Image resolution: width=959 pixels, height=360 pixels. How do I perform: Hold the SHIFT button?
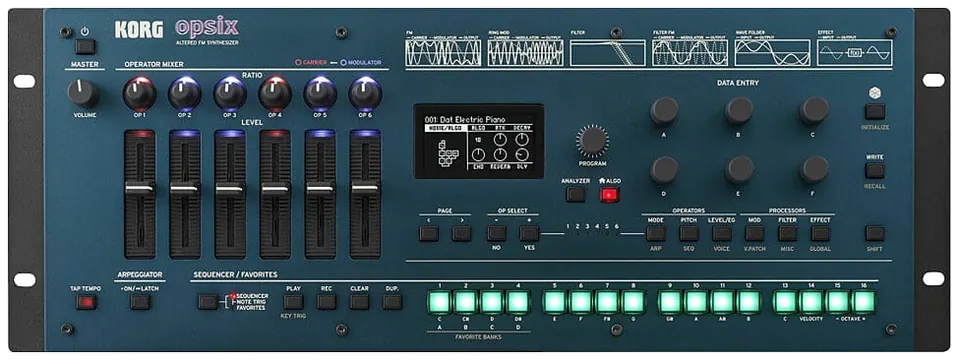coord(875,233)
